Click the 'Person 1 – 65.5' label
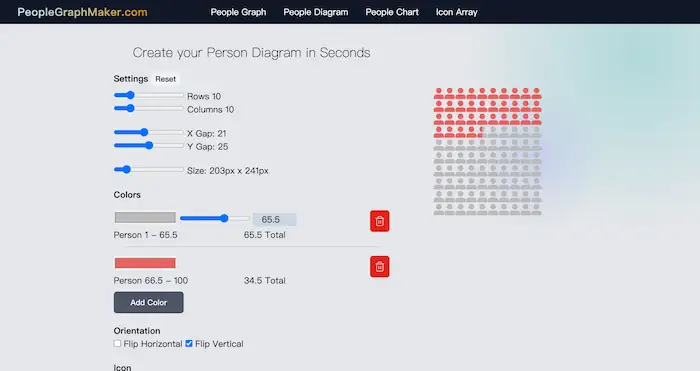Screen dimensions: 700x371 146,235
